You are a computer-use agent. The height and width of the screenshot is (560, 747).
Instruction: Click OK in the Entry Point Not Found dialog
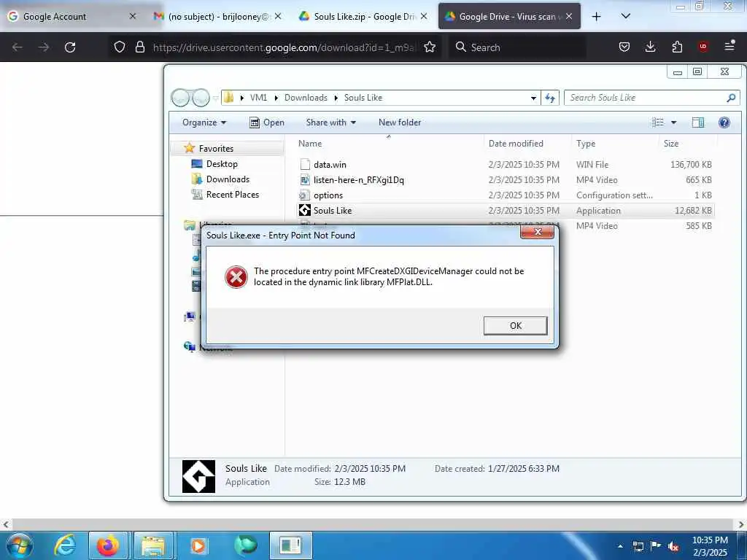click(x=515, y=326)
